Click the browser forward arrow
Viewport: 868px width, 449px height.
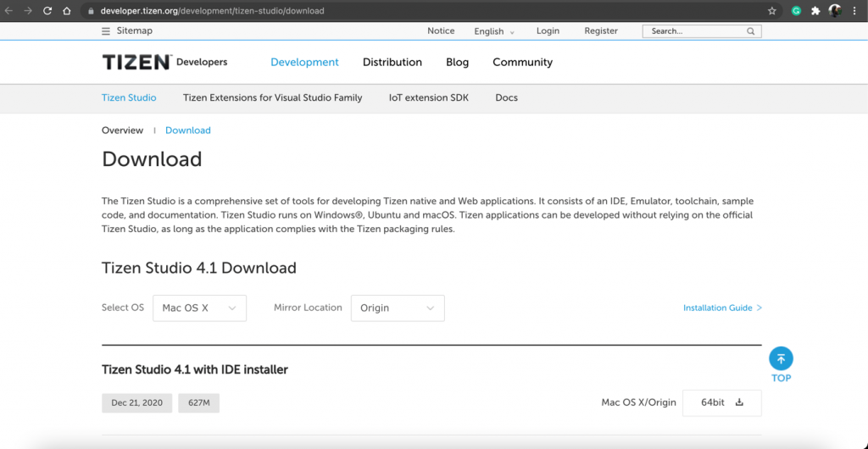[28, 10]
